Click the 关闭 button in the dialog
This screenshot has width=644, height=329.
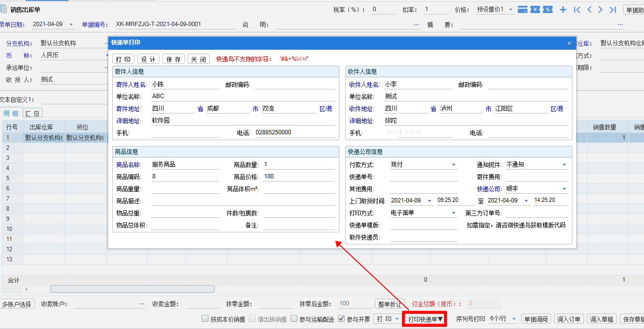coord(199,59)
